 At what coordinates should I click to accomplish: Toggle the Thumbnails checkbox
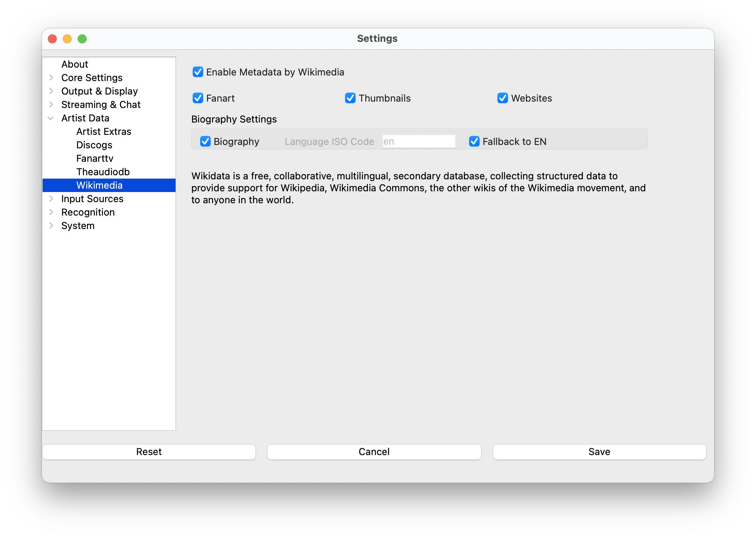(350, 98)
